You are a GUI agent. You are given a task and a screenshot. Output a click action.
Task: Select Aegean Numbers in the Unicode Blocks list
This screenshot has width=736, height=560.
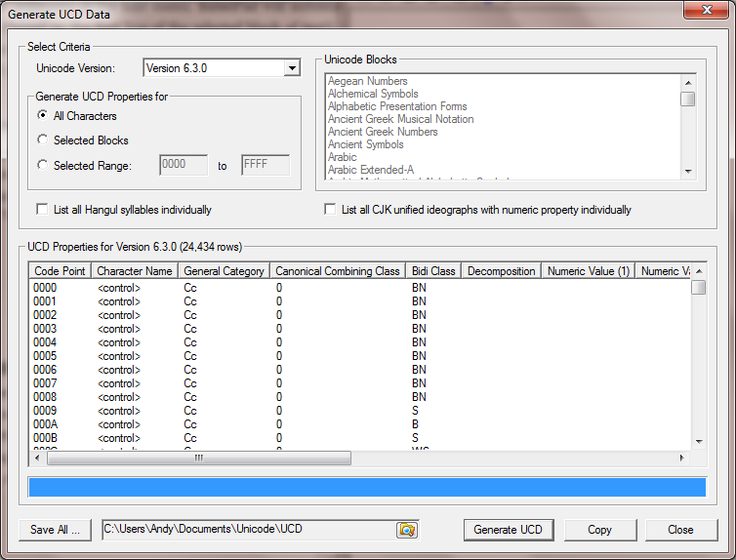click(368, 81)
